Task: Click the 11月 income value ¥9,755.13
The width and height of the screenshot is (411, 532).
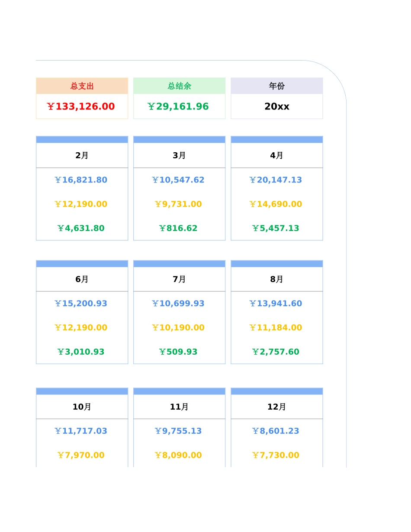Action: [178, 431]
